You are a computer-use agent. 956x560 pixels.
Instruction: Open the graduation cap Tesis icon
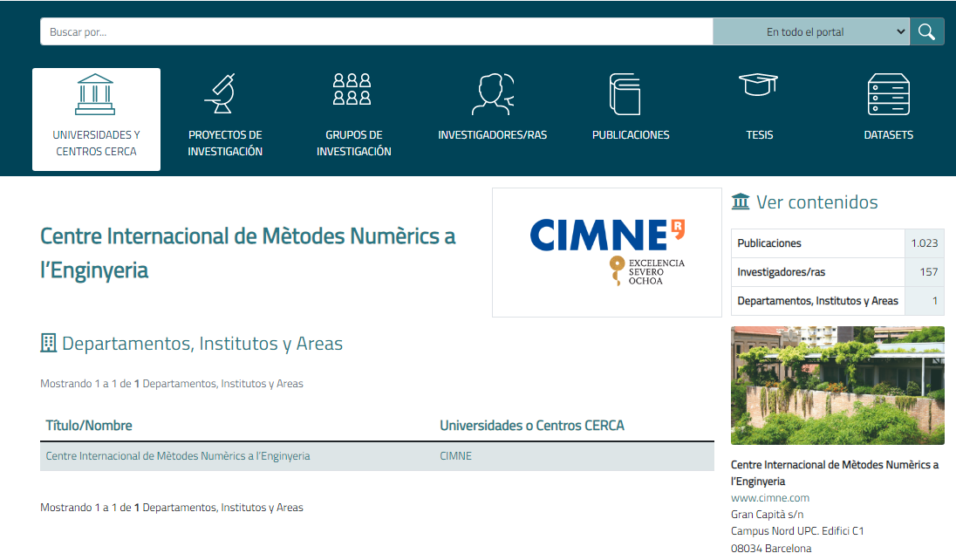[758, 85]
